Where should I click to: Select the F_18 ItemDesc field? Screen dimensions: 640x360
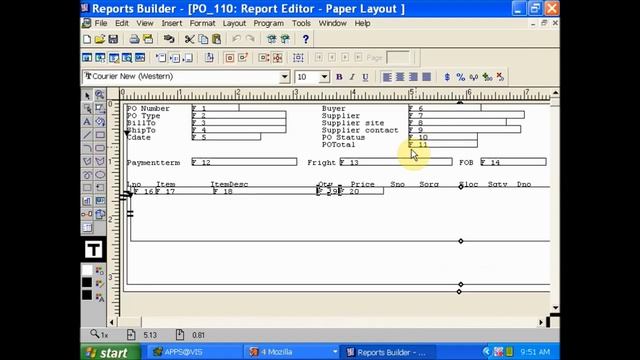coord(265,191)
